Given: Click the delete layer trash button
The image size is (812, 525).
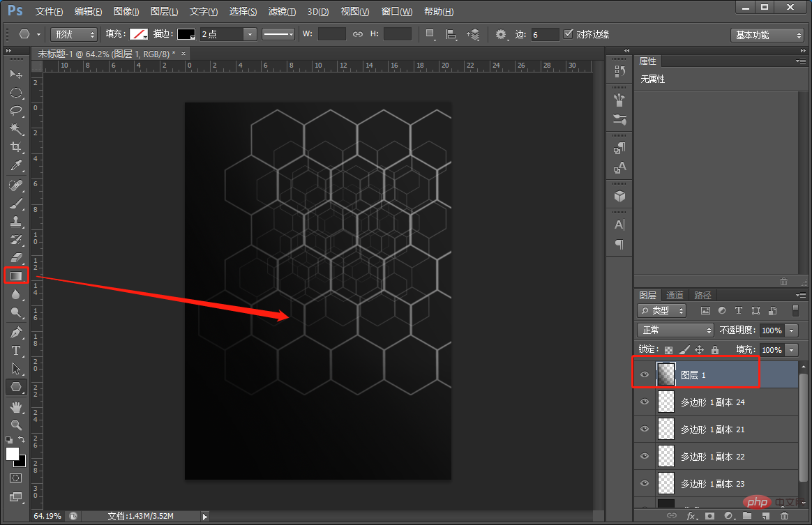Looking at the screenshot, I should point(784,516).
